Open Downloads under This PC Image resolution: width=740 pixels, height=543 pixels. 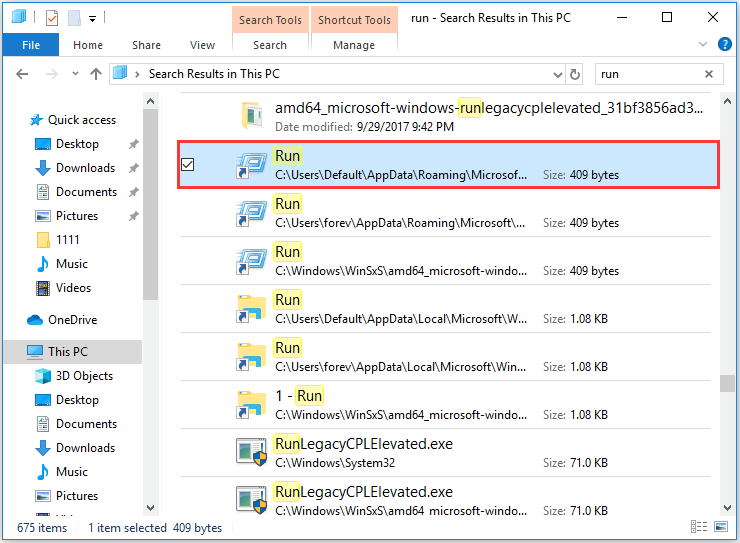point(76,448)
